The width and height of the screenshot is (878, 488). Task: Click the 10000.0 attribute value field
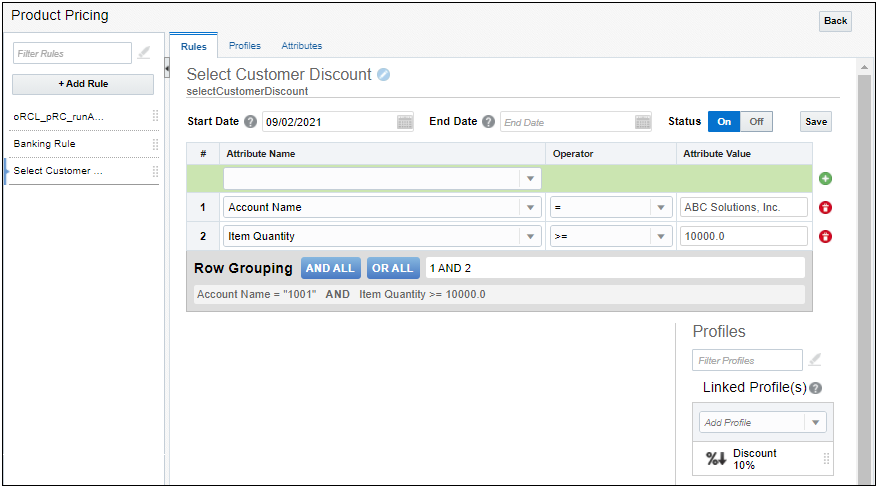(744, 236)
